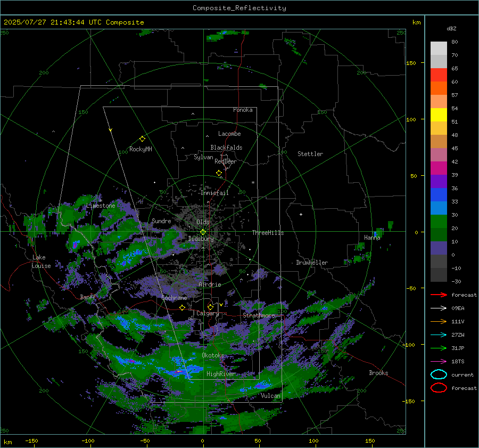This screenshot has height=448, width=479.
Task: Select the blue 33-36 dBZ swatch
Action: (439, 194)
